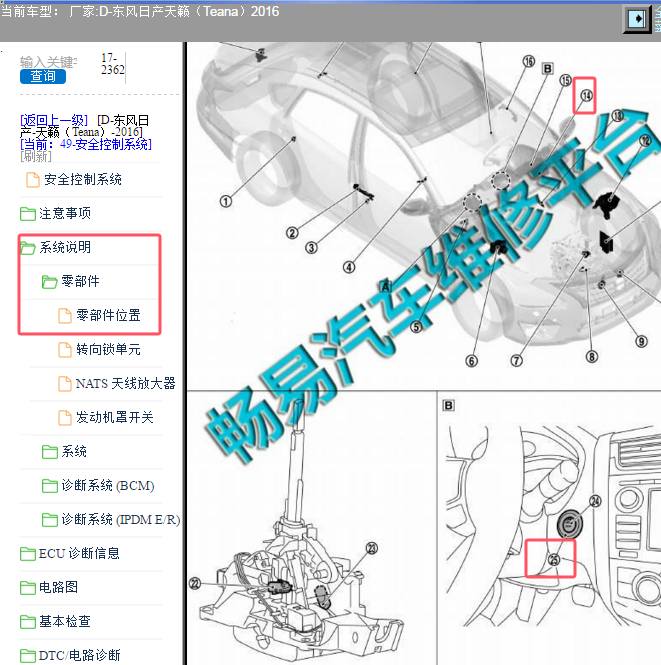Click the 查询 search button
661x665 pixels.
pyautogui.click(x=43, y=77)
